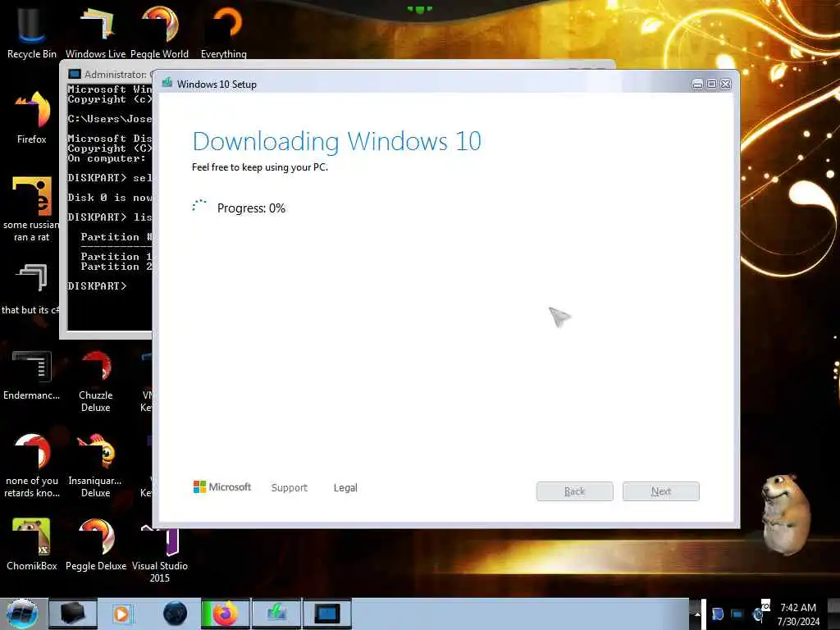Click 'Feel free to keep using your PC.' text

pyautogui.click(x=260, y=167)
